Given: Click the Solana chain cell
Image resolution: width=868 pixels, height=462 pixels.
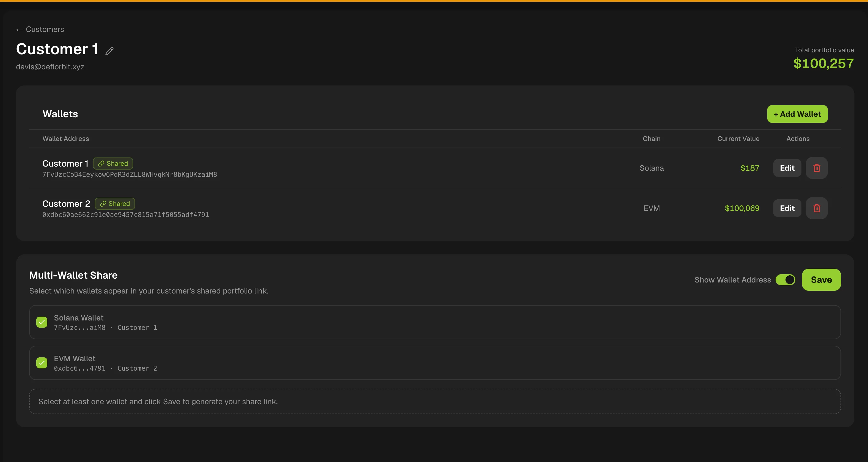Looking at the screenshot, I should pyautogui.click(x=652, y=168).
